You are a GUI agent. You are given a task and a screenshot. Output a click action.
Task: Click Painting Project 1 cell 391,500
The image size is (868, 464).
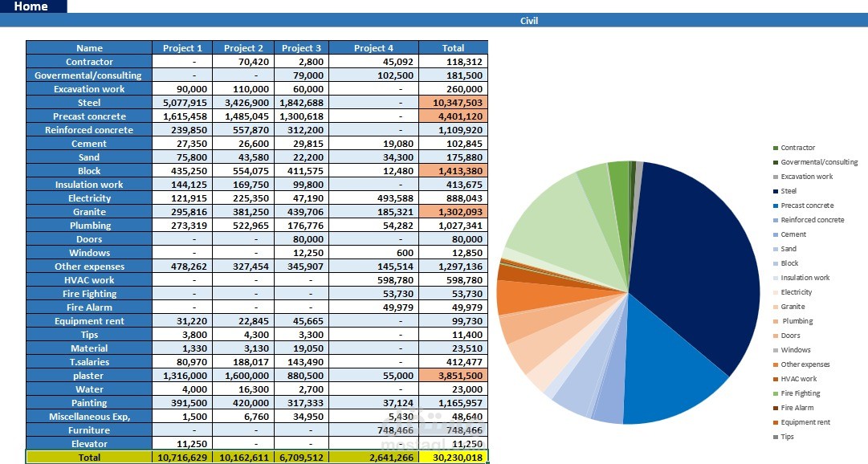coord(182,402)
